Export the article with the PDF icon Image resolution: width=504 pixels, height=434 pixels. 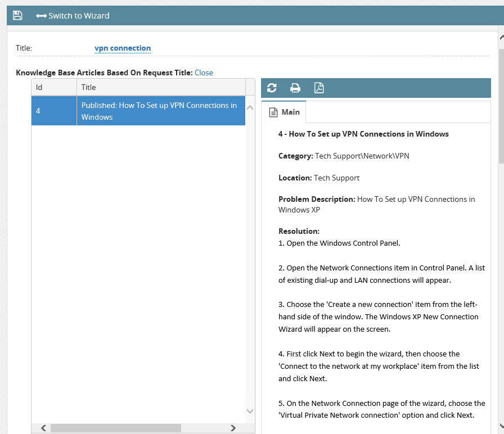[319, 88]
